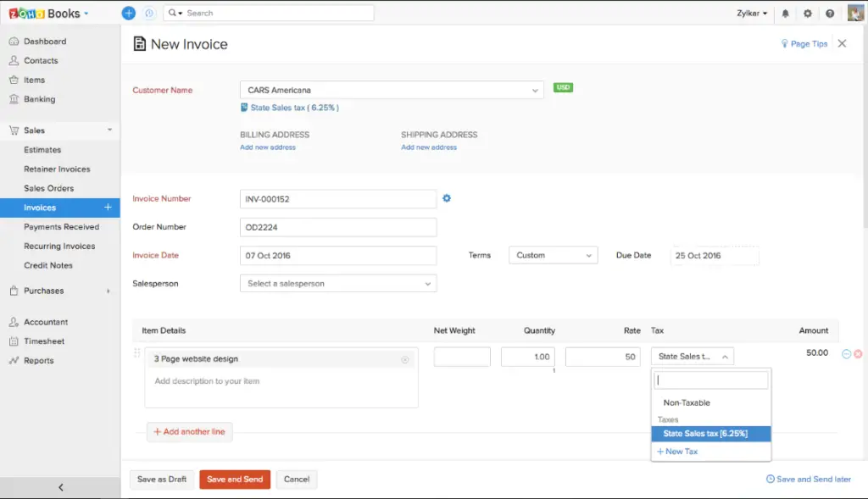This screenshot has width=868, height=499.
Task: Open settings gear in top bar
Action: (x=808, y=14)
